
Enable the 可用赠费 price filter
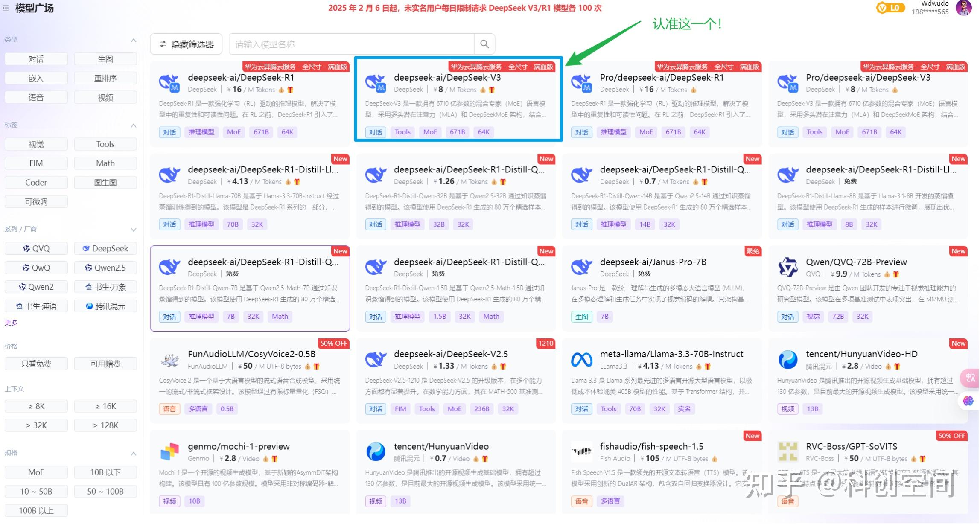[105, 364]
